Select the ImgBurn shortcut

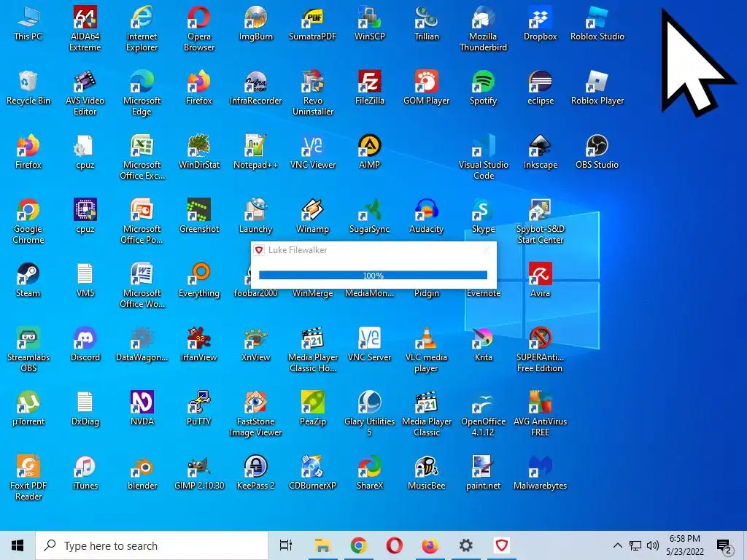point(256,24)
